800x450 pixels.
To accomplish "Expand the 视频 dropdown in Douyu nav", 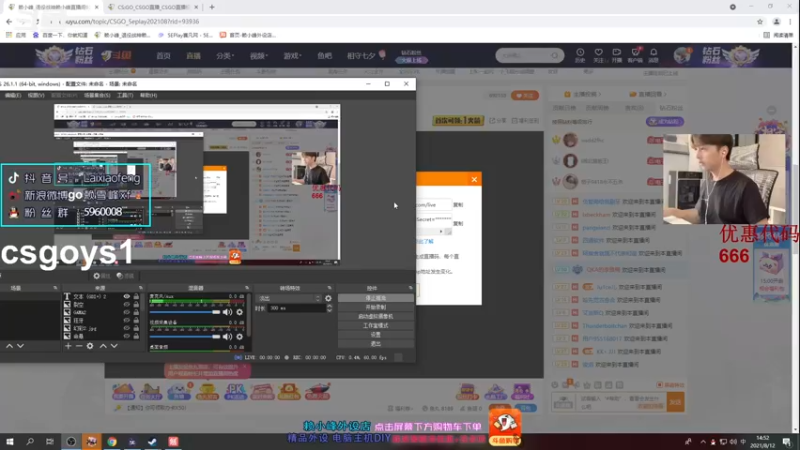I will [x=258, y=56].
